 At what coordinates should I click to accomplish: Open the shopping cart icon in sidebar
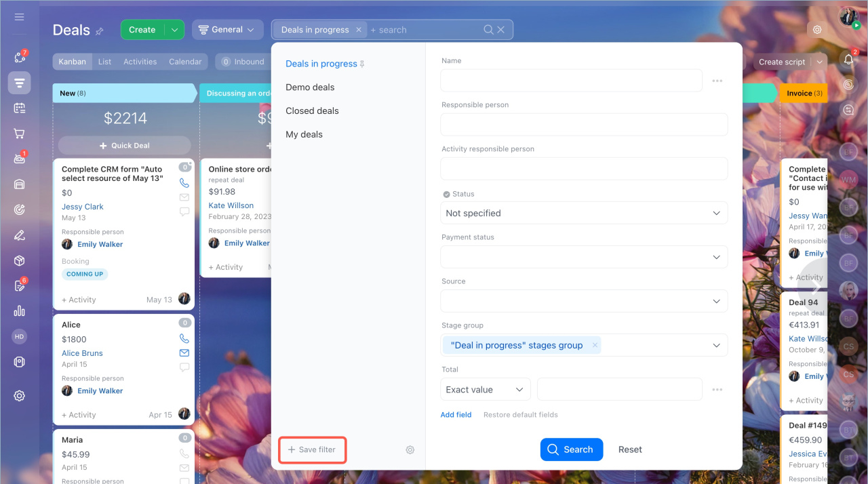pyautogui.click(x=19, y=134)
